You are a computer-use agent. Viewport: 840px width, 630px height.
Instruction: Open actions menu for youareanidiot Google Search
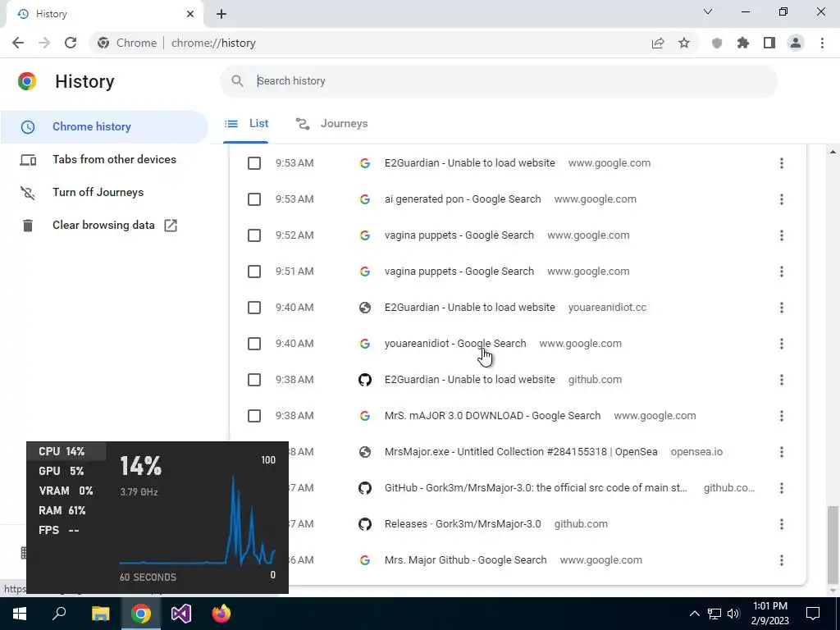point(782,344)
